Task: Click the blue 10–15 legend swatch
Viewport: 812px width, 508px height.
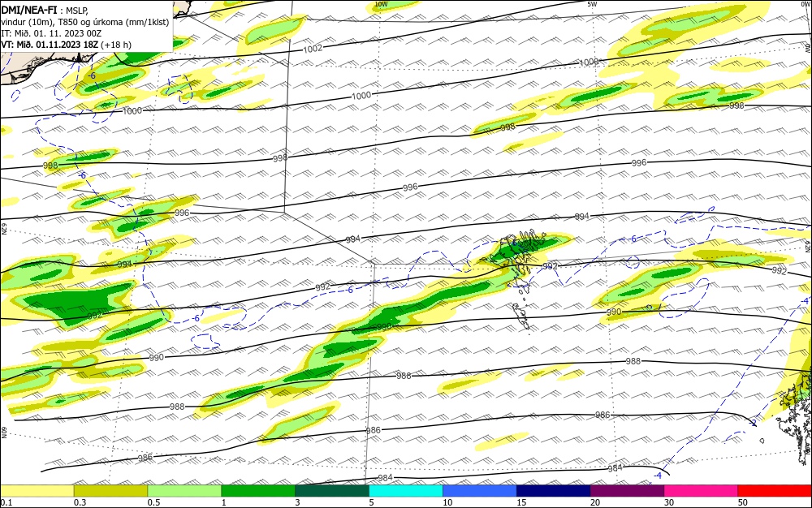Action: pyautogui.click(x=480, y=491)
